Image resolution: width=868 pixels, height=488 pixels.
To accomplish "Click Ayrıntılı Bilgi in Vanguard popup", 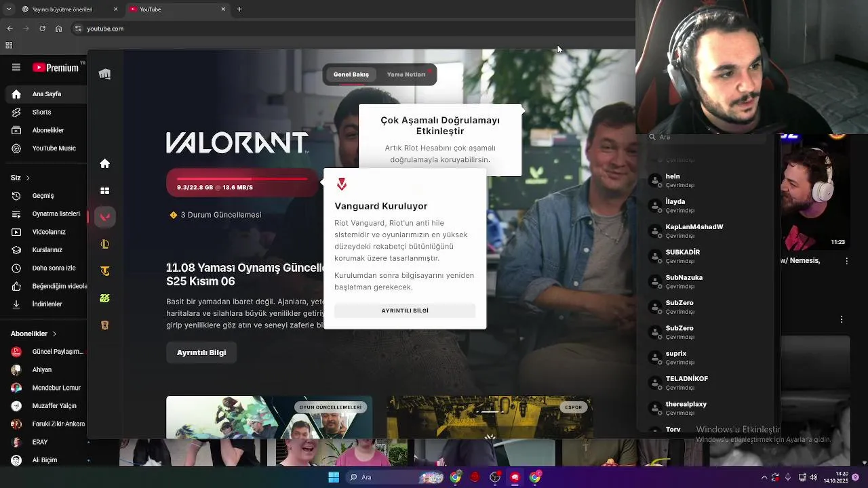I will [x=405, y=310].
